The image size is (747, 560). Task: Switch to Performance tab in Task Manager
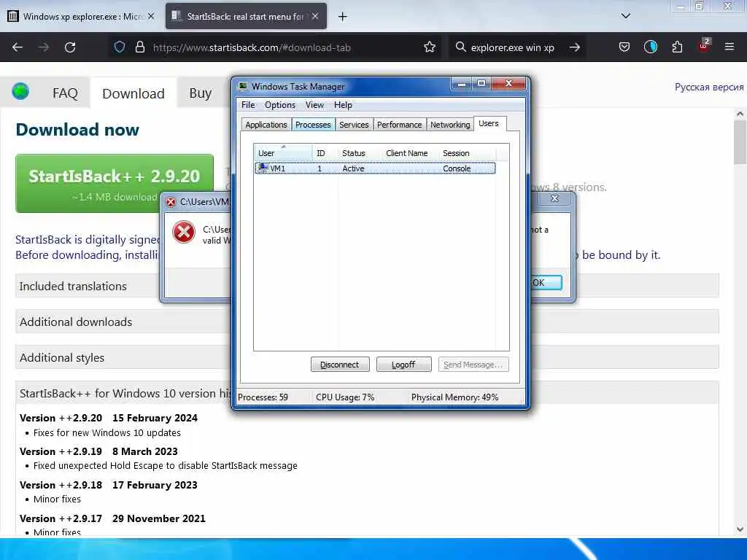coord(400,125)
